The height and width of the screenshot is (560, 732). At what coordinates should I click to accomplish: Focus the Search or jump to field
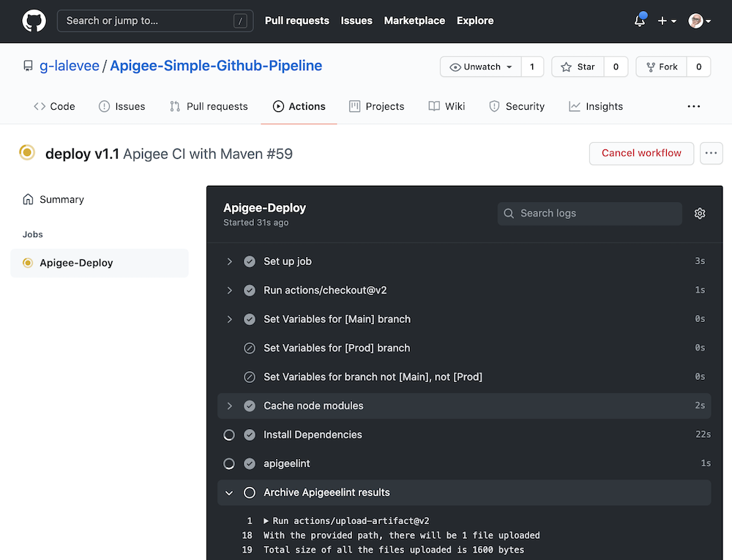[x=155, y=21]
